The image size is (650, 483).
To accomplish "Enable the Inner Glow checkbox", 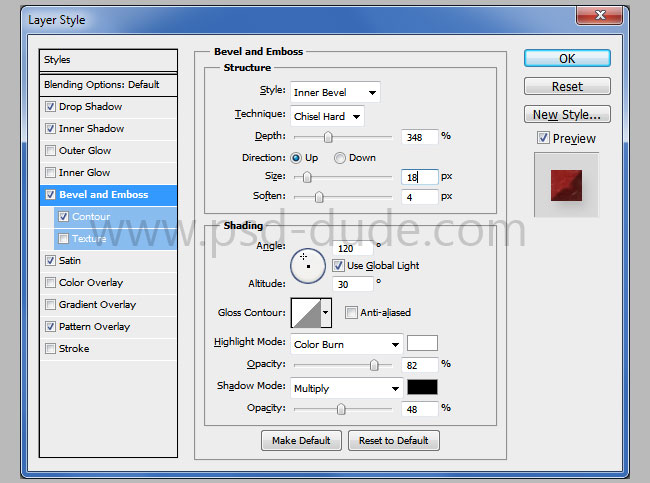I will click(50, 172).
